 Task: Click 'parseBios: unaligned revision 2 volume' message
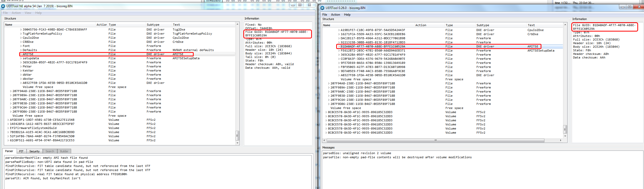[x=357, y=153]
